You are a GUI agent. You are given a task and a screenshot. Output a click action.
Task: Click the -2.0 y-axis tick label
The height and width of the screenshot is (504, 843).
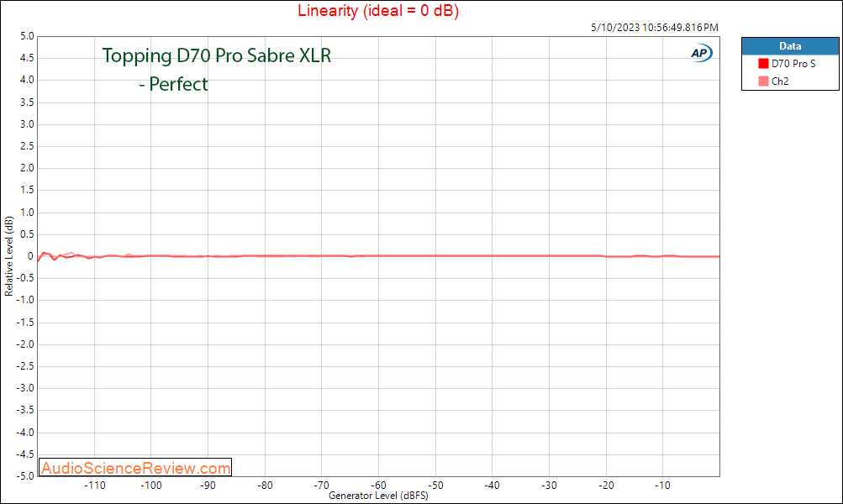(x=24, y=345)
